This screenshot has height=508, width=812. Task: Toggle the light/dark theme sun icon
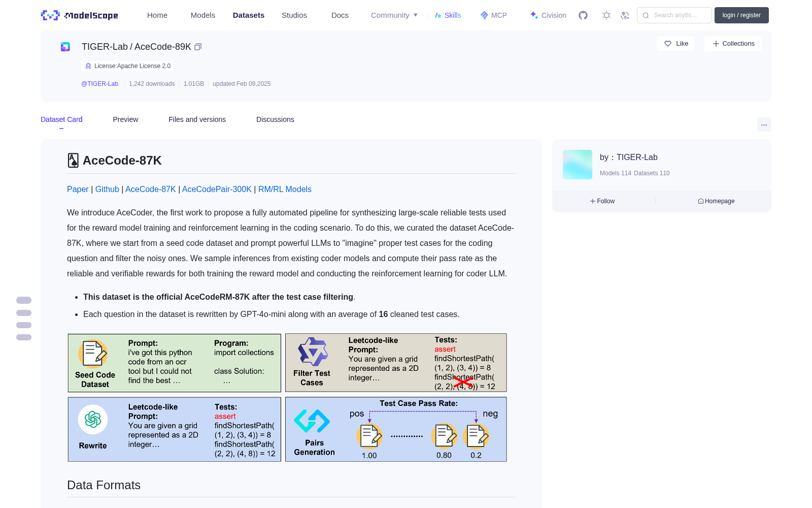point(606,15)
